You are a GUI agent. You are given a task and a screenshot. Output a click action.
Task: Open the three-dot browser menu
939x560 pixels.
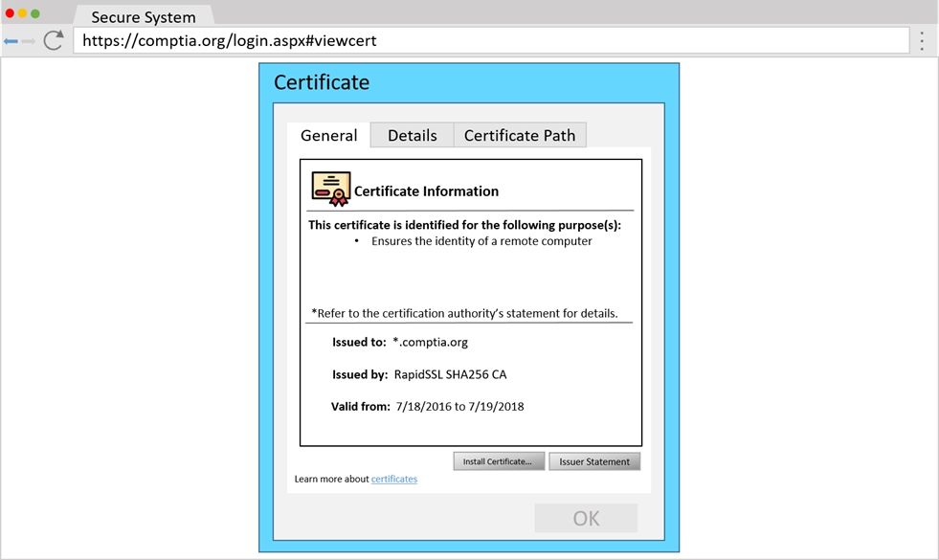[x=922, y=40]
